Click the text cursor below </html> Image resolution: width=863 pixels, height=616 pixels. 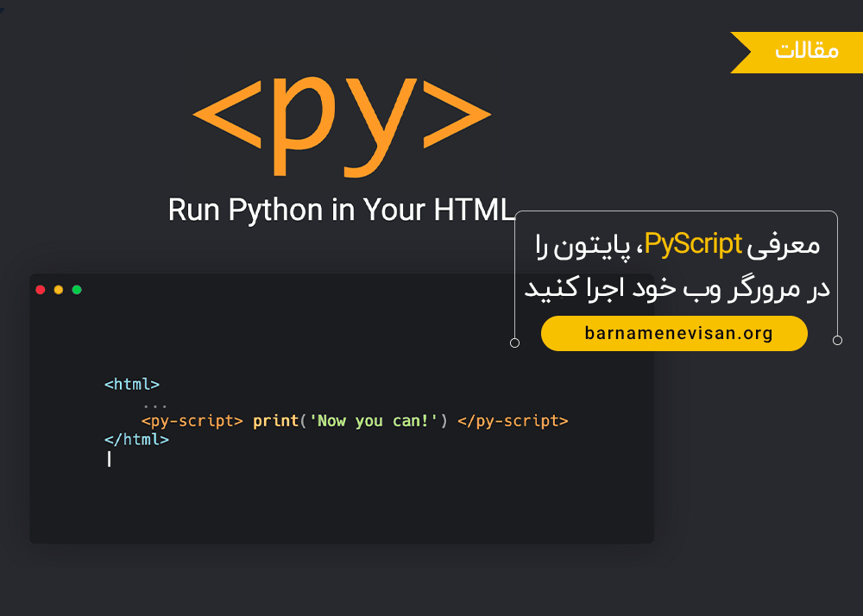(109, 459)
